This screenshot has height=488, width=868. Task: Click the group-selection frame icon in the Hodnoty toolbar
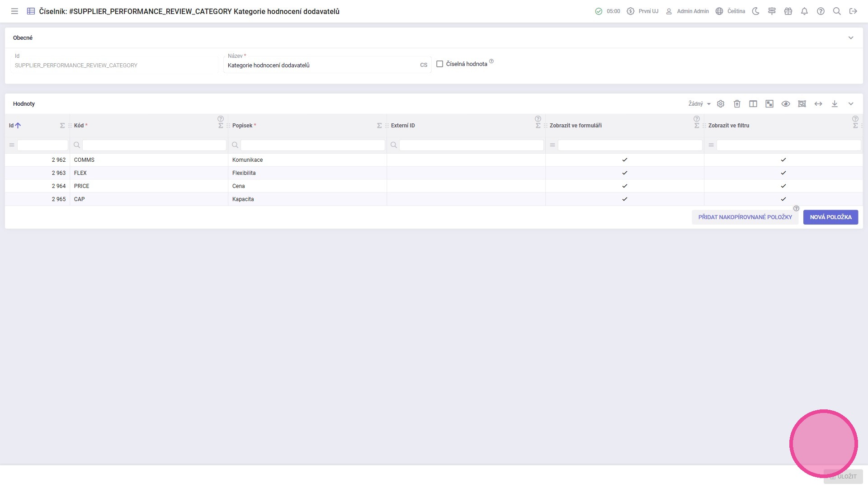pyautogui.click(x=802, y=104)
